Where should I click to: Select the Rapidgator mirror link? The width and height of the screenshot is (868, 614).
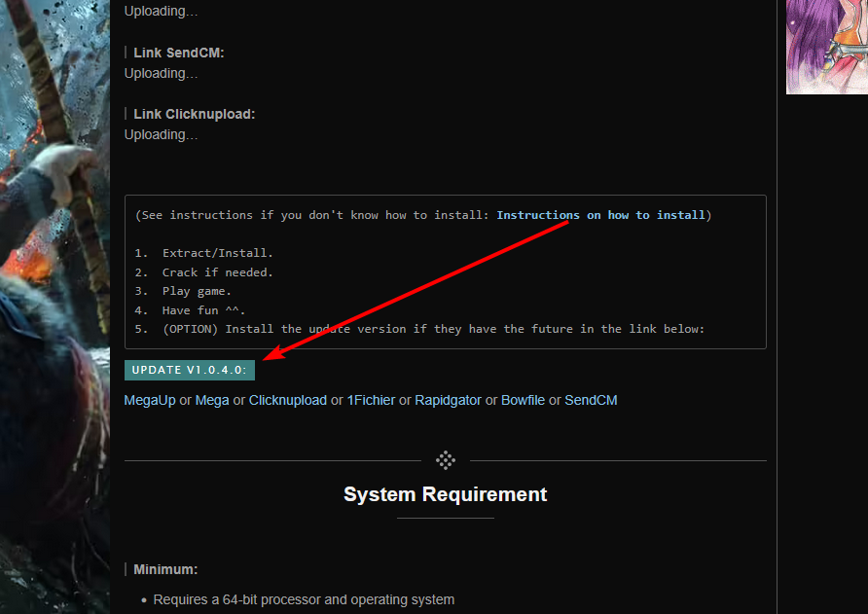click(448, 400)
